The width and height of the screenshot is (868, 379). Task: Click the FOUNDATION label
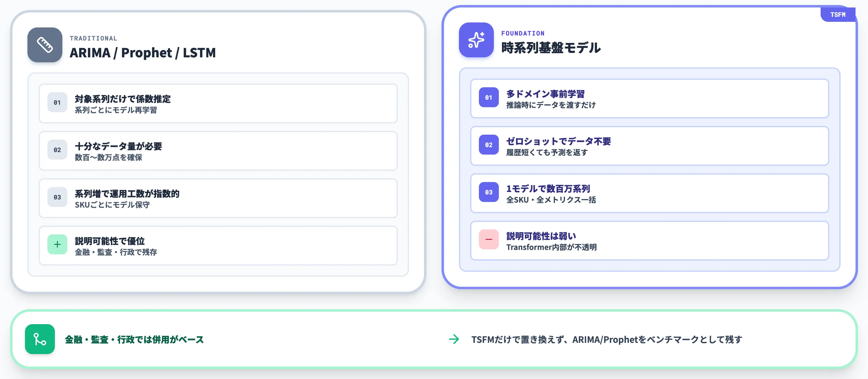[523, 33]
